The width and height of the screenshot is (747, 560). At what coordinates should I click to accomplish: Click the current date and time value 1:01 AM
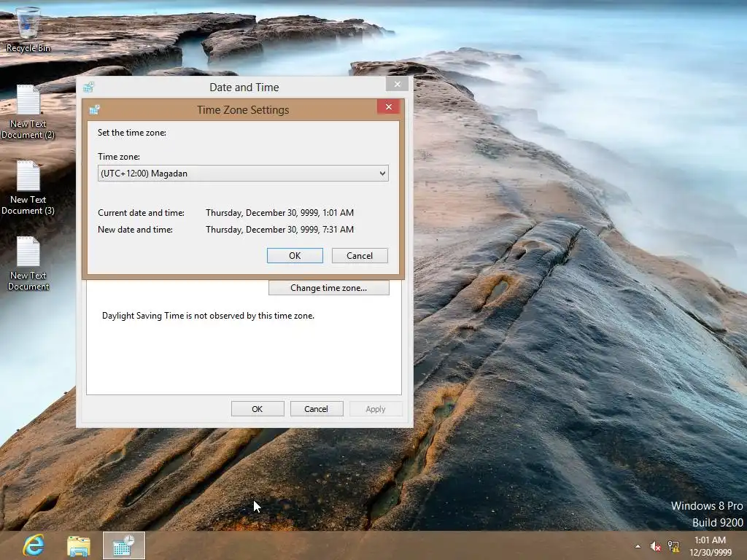(x=279, y=213)
